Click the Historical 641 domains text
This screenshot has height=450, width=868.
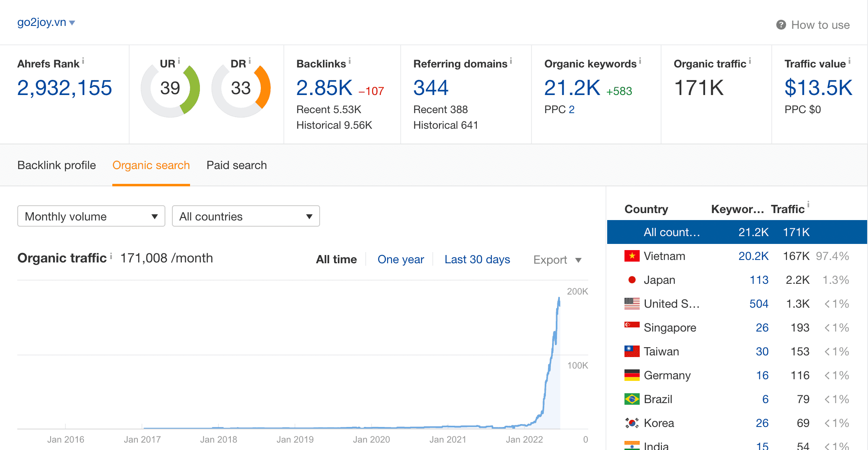point(446,125)
